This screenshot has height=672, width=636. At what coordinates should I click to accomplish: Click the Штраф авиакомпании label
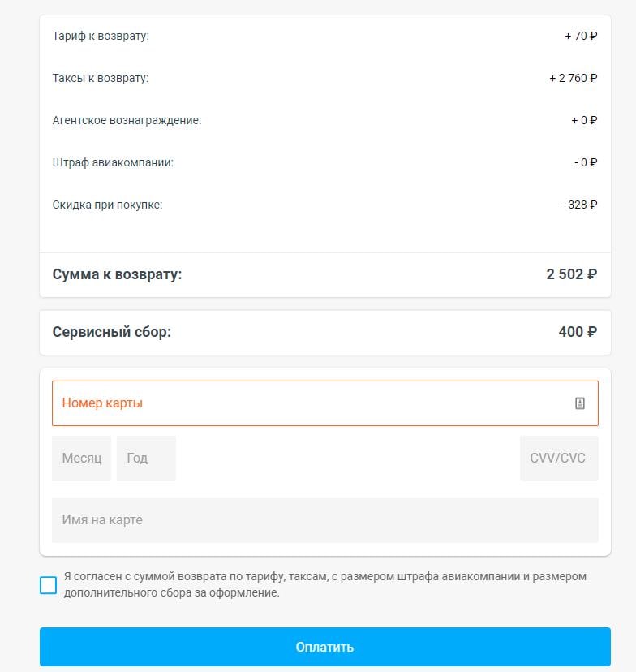(113, 162)
